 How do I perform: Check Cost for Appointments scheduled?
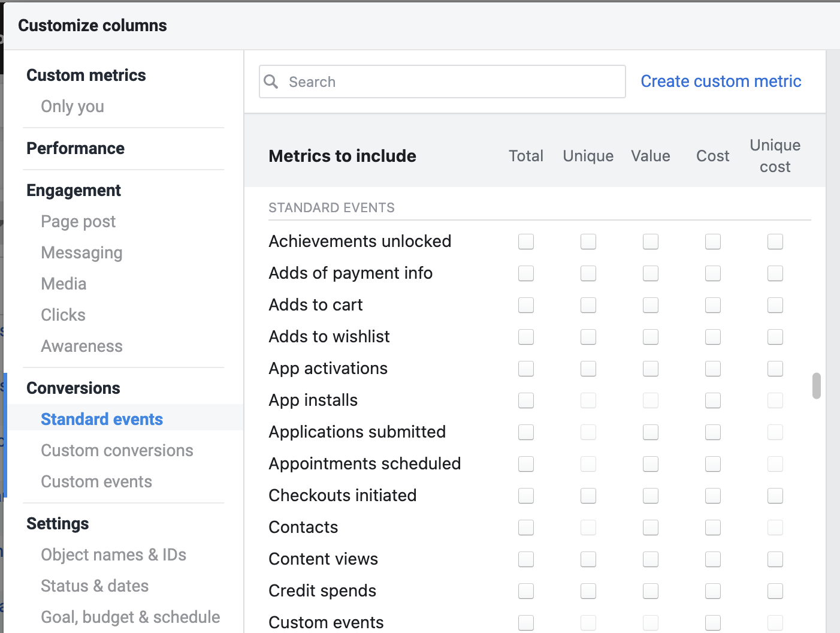click(x=713, y=464)
